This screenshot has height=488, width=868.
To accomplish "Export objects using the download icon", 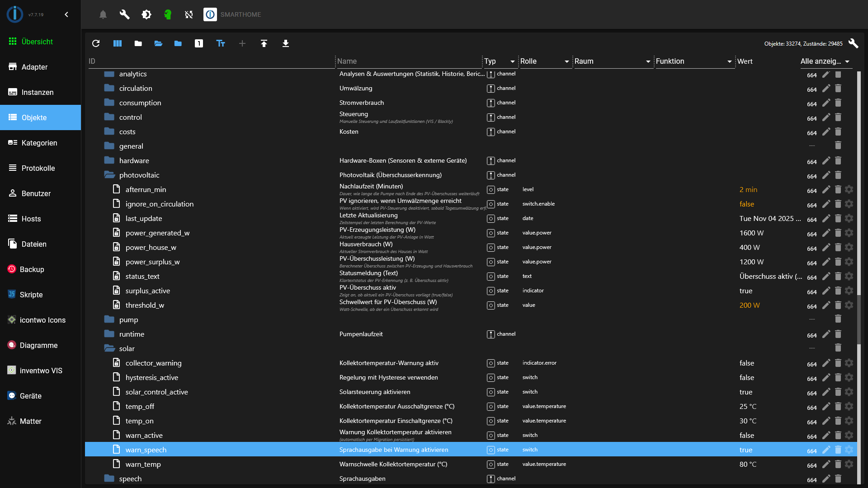I will click(x=286, y=43).
